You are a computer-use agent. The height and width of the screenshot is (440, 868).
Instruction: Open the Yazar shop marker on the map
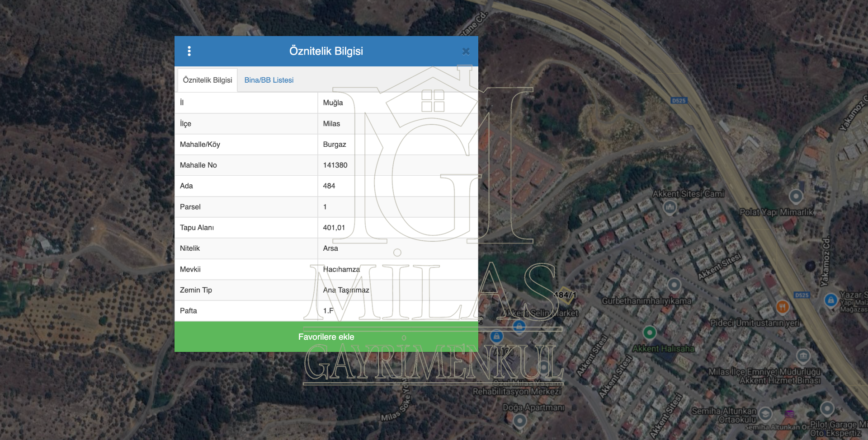(830, 300)
